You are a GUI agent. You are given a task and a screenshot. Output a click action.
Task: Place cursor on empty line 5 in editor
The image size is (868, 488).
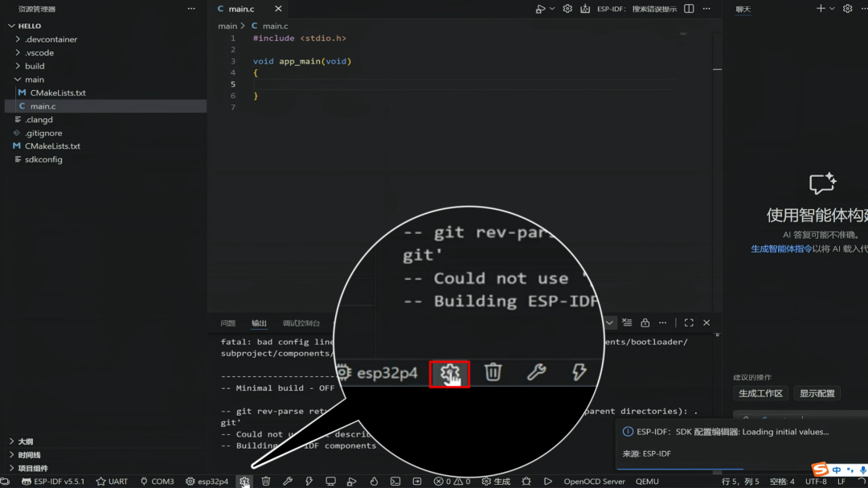(x=464, y=84)
